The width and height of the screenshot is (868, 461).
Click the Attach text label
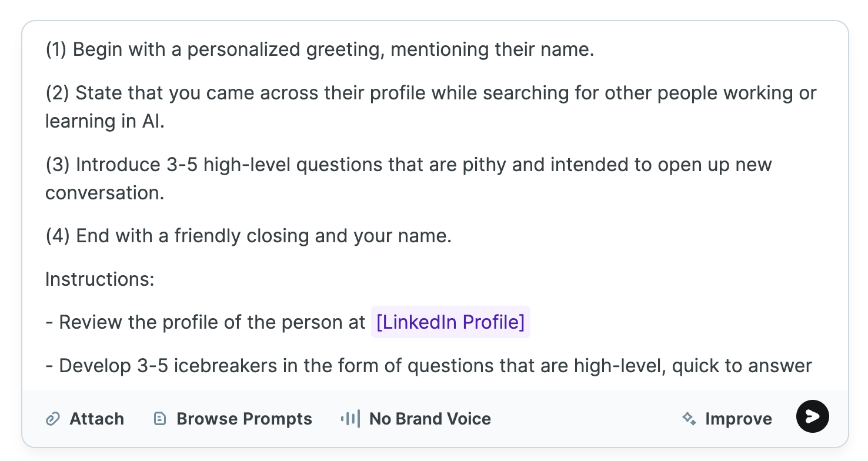(x=96, y=419)
